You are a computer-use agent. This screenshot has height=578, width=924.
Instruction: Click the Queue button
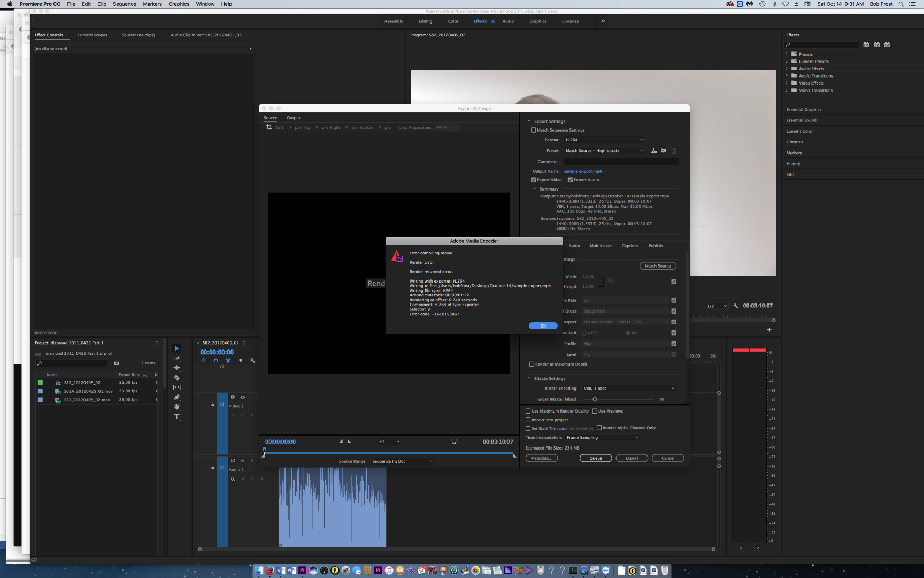click(596, 458)
